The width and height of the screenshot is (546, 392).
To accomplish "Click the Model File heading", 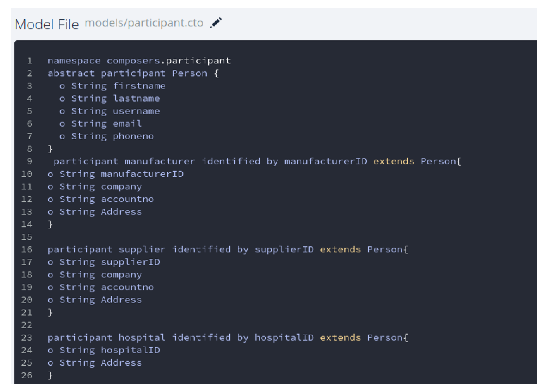I will [x=47, y=24].
